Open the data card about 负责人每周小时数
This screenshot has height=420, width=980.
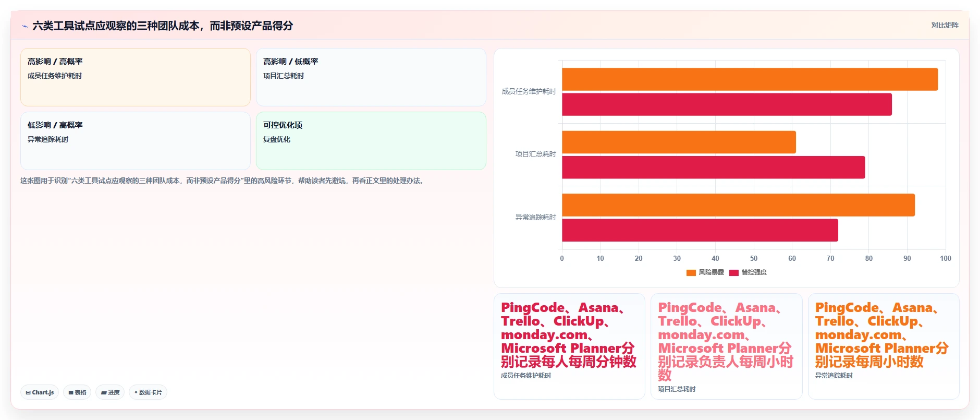coord(726,346)
